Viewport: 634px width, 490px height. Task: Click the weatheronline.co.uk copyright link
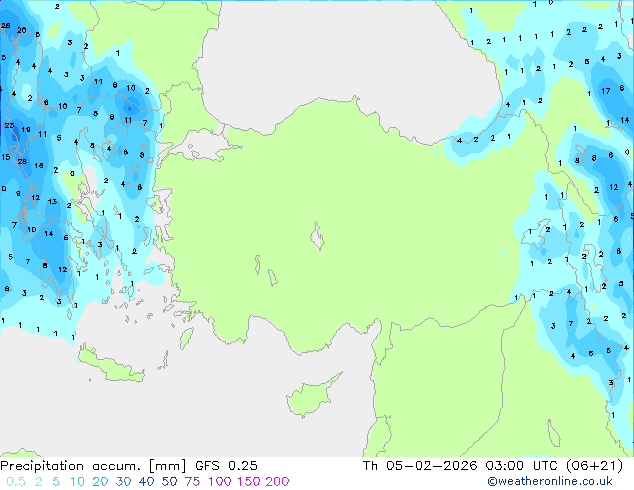point(550,481)
